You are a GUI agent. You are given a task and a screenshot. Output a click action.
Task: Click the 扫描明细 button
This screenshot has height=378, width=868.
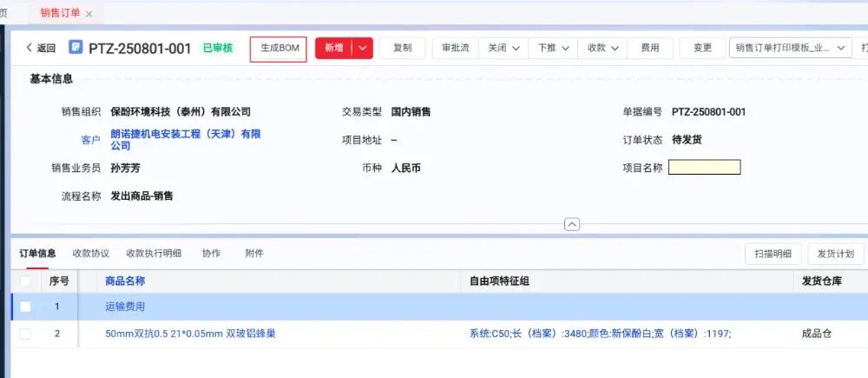click(x=773, y=254)
